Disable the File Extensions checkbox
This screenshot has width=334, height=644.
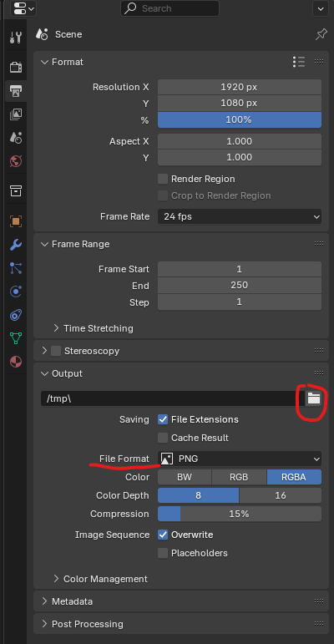point(163,419)
